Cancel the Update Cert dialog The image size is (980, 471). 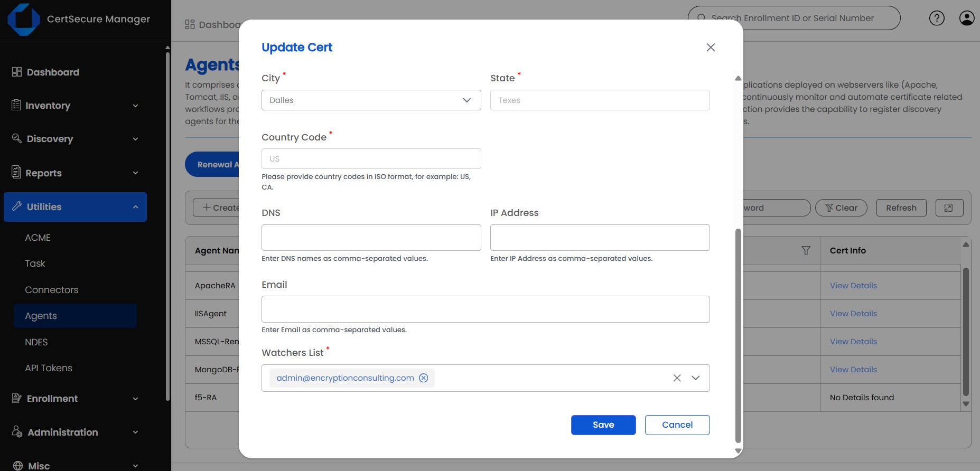(x=677, y=425)
